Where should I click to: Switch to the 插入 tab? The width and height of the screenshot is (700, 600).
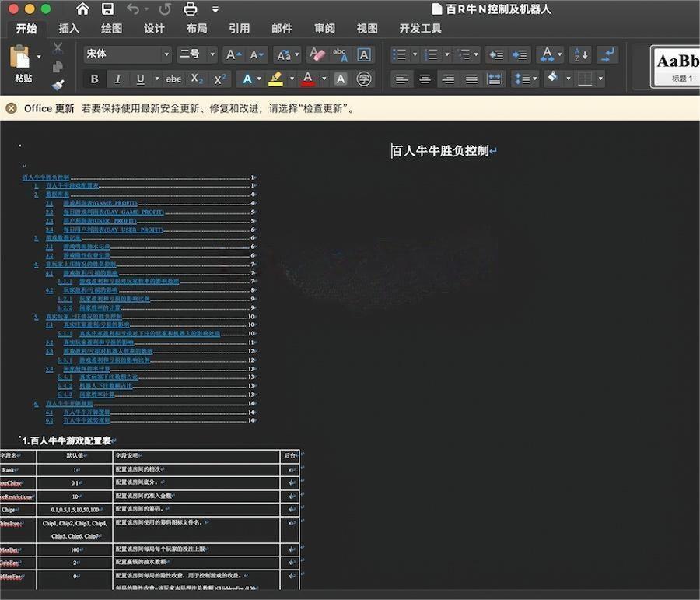tap(69, 29)
